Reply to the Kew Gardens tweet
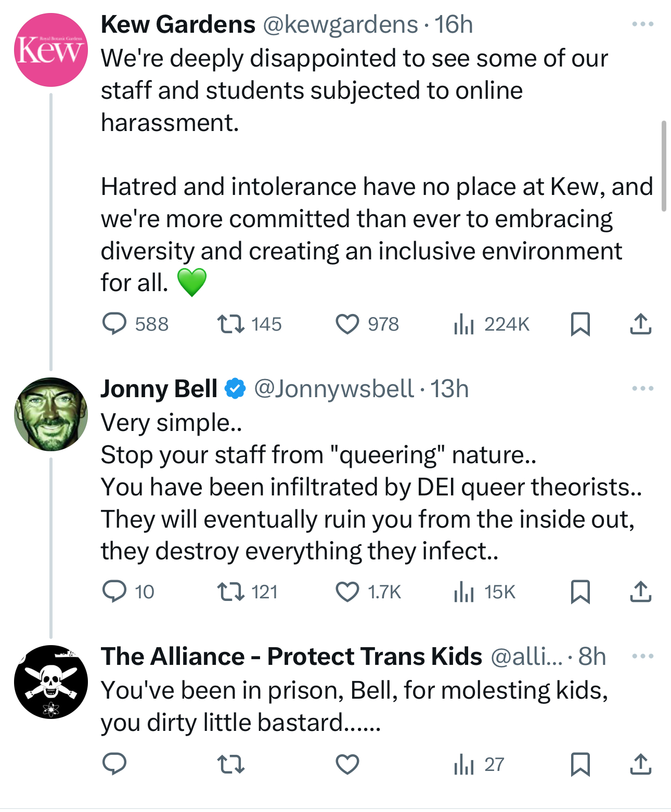This screenshot has width=671, height=812. 114,324
